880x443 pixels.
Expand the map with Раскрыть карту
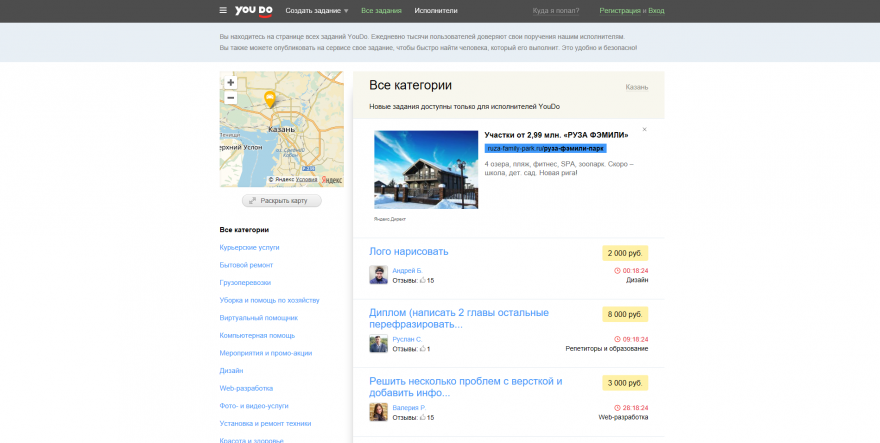(x=281, y=200)
